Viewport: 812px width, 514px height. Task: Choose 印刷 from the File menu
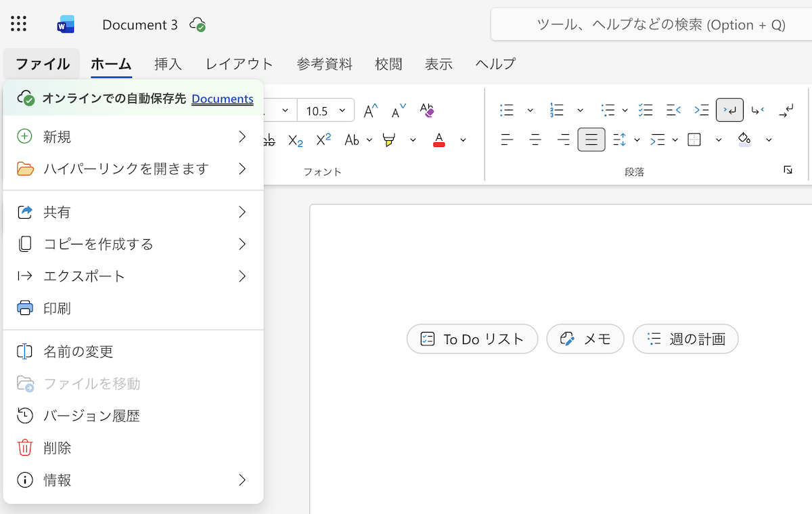pos(58,309)
